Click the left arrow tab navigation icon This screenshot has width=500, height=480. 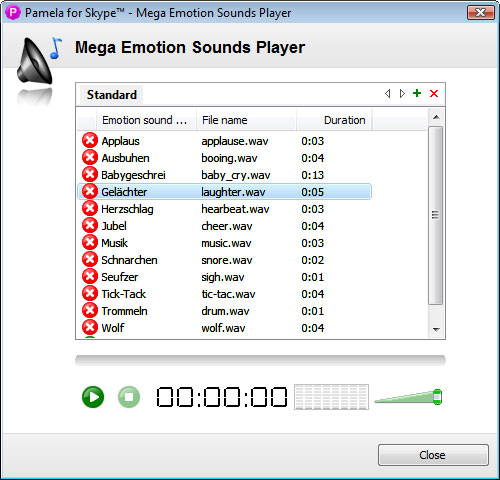[x=387, y=93]
